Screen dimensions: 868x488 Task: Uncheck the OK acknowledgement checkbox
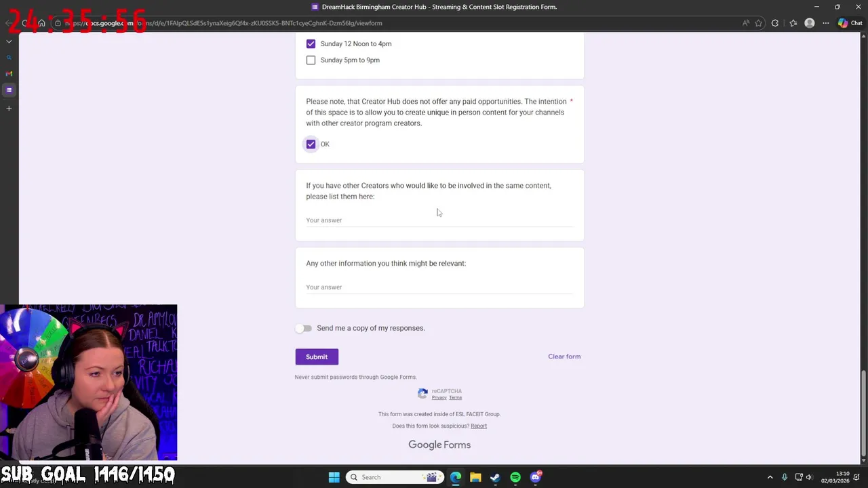tap(311, 144)
